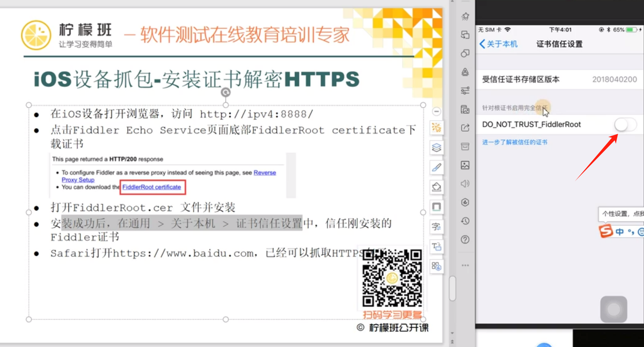Click the share export icon in sidebar

click(x=465, y=128)
